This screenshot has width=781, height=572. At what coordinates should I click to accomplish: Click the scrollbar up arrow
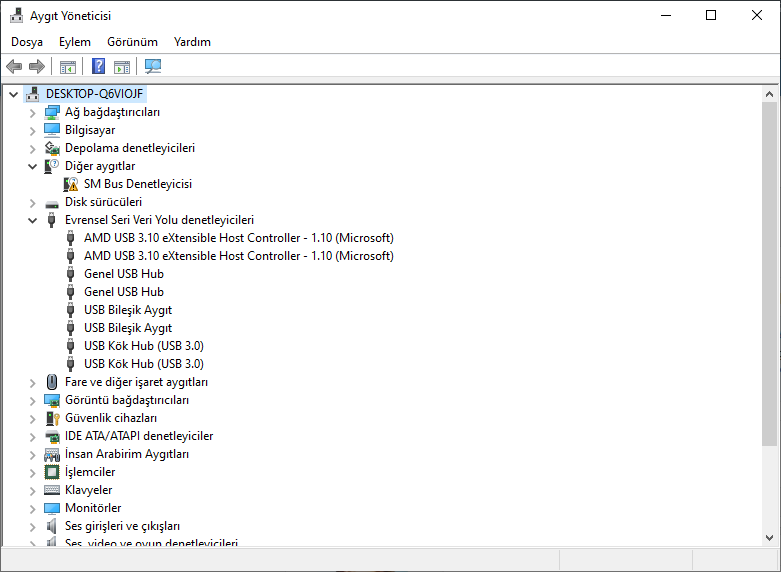tap(769, 94)
